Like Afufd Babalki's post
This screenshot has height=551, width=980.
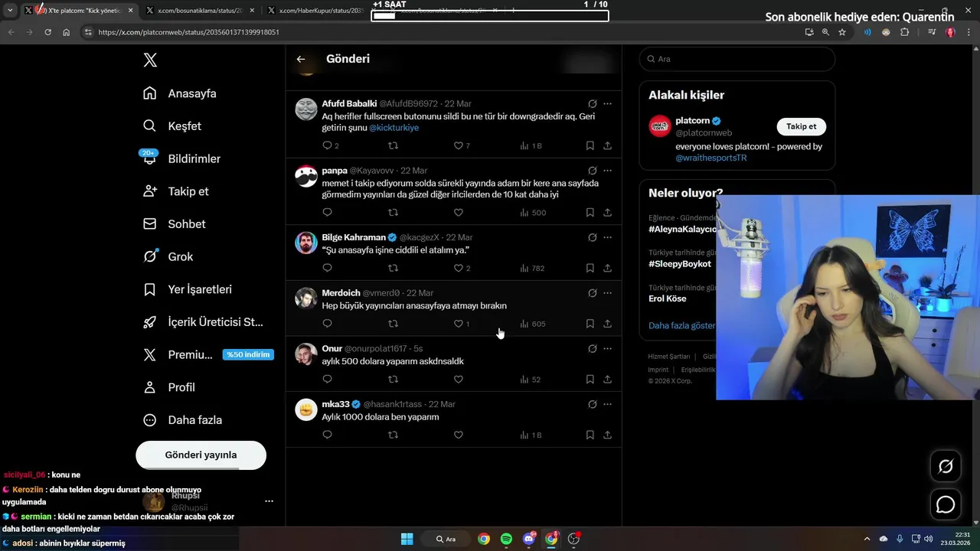pos(459,145)
